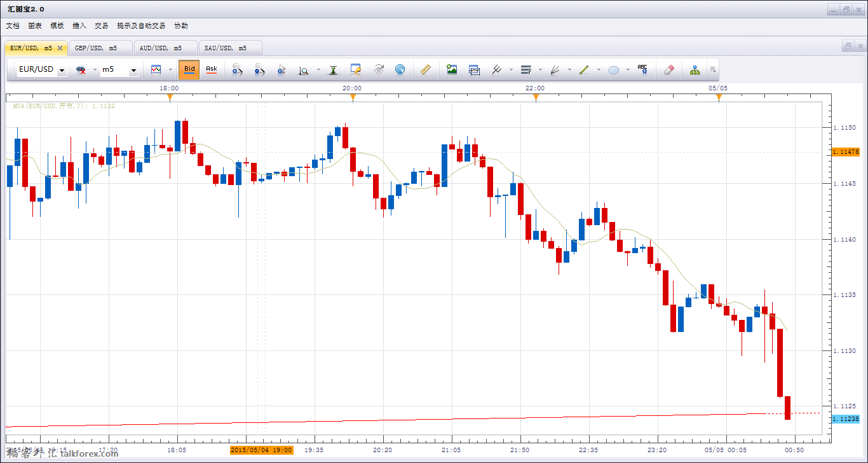Toggle the Bid price button
Image resolution: width=868 pixels, height=463 pixels.
coord(189,69)
